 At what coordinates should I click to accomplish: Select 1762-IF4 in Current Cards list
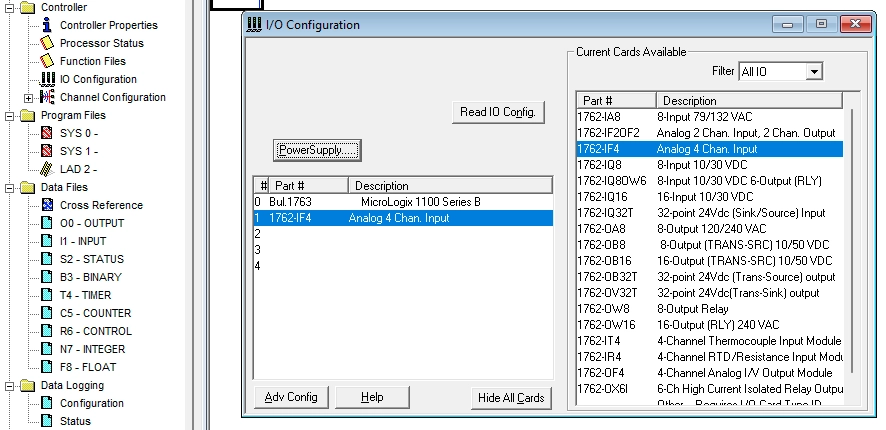(710, 149)
